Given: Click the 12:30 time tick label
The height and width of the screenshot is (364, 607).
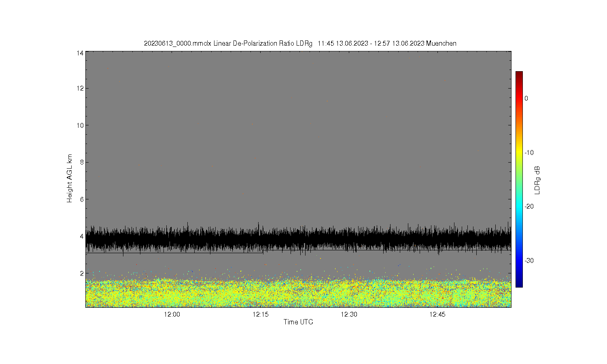Looking at the screenshot, I should pyautogui.click(x=349, y=315).
